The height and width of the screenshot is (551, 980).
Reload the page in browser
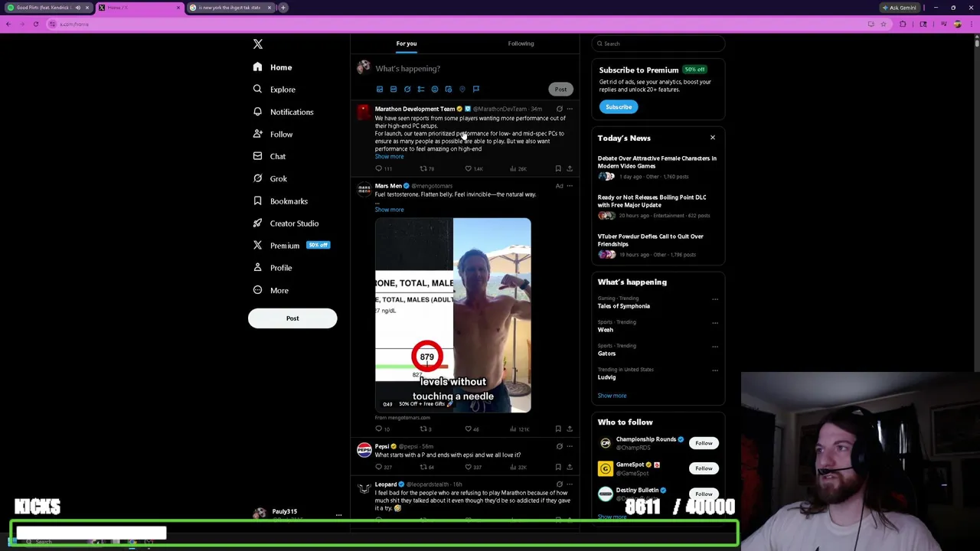tap(35, 24)
